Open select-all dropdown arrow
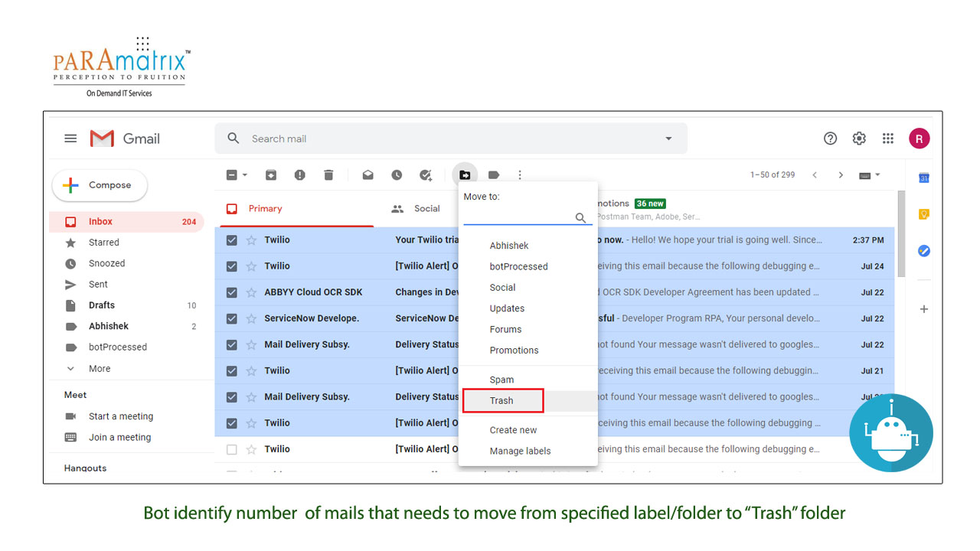This screenshot has height=551, width=980. [x=245, y=175]
